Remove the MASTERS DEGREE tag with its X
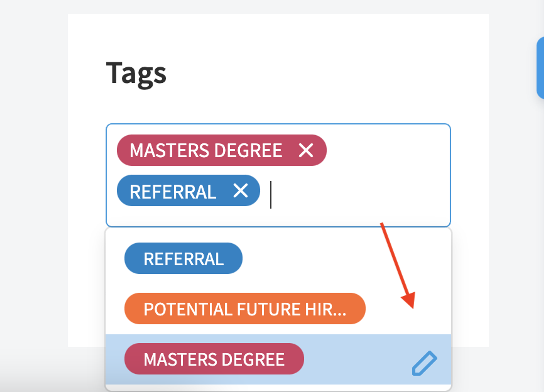 [x=306, y=150]
